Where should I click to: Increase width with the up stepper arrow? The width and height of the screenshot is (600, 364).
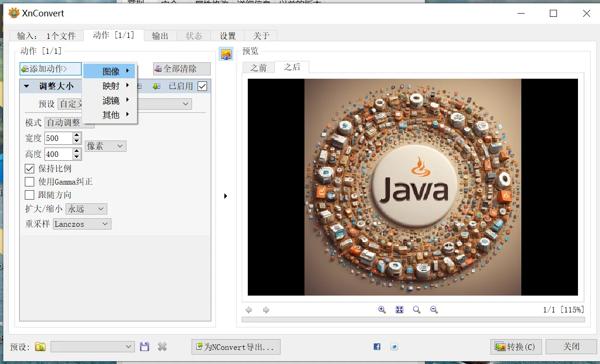tap(77, 135)
